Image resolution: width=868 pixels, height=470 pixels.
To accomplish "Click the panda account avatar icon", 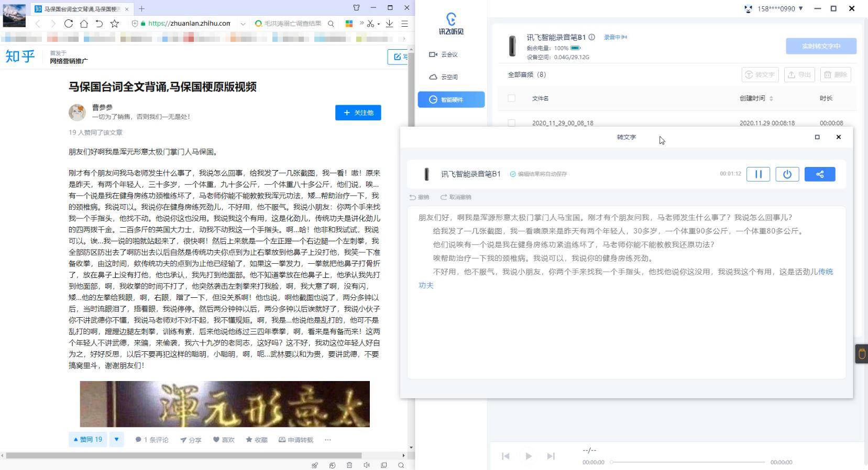I will pos(748,8).
